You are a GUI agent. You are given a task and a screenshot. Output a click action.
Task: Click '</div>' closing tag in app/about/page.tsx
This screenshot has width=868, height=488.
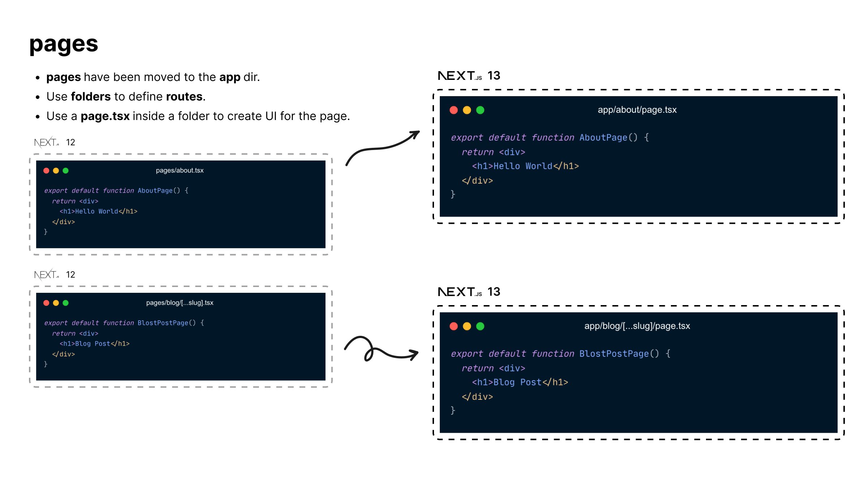[477, 180]
